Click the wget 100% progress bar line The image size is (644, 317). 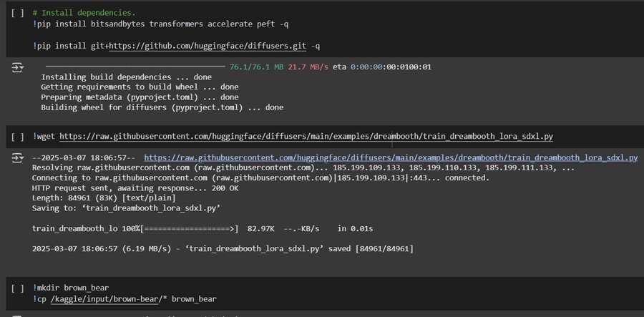[x=203, y=229]
